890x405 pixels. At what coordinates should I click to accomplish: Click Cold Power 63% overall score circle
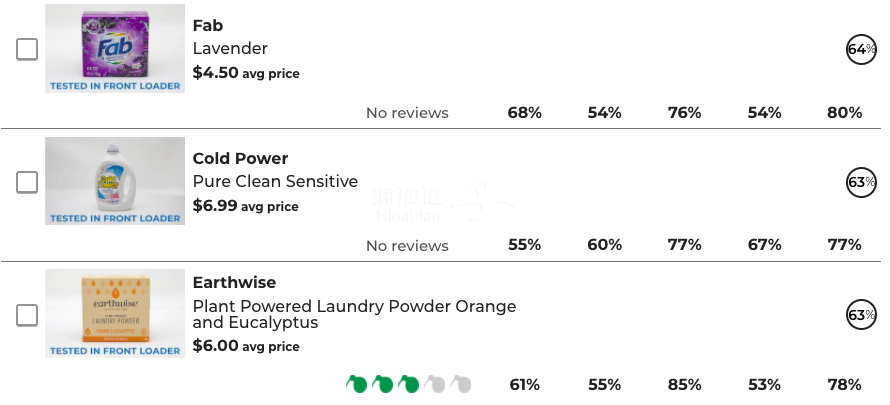click(x=861, y=182)
